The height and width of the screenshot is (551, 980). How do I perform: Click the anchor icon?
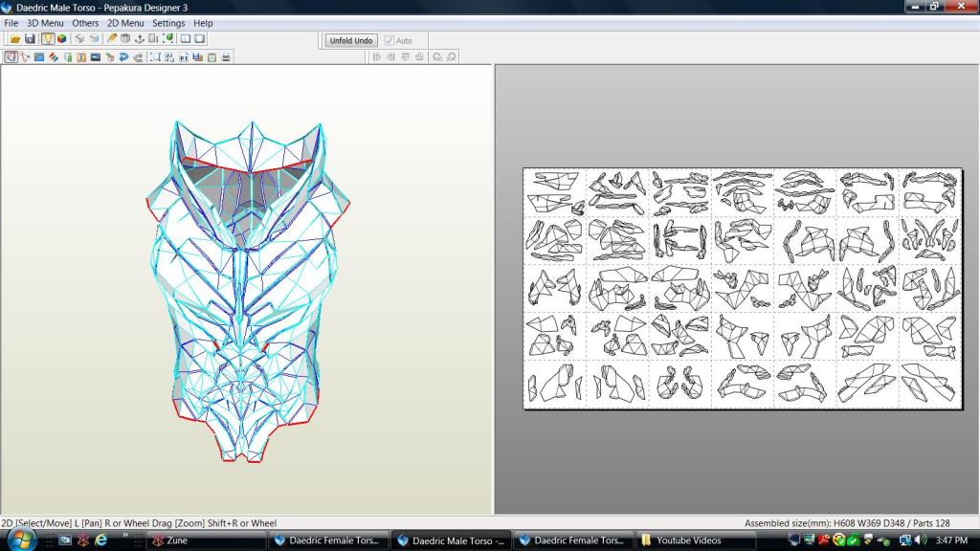coord(140,38)
